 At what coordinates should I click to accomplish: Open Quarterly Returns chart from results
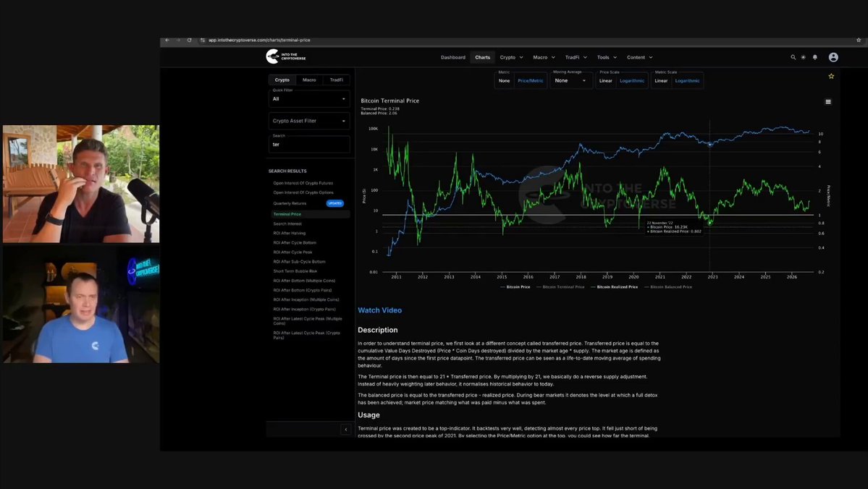pyautogui.click(x=290, y=203)
